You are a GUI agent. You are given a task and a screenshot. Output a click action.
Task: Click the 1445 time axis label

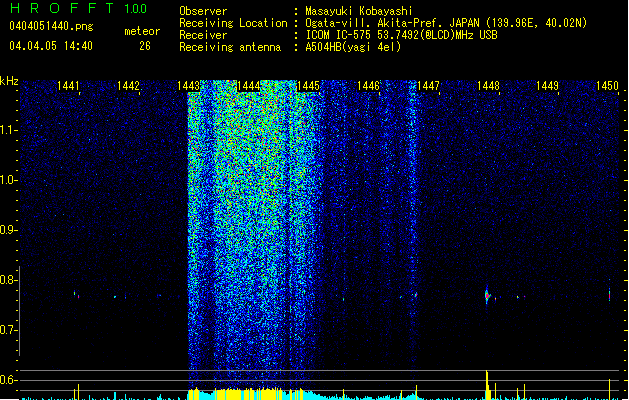[308, 86]
